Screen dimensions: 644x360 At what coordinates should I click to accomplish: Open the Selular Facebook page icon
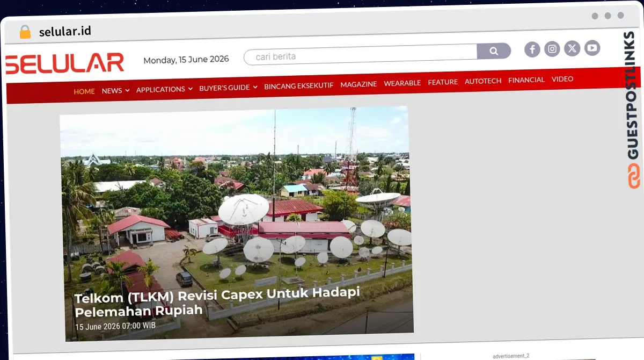[x=532, y=50]
